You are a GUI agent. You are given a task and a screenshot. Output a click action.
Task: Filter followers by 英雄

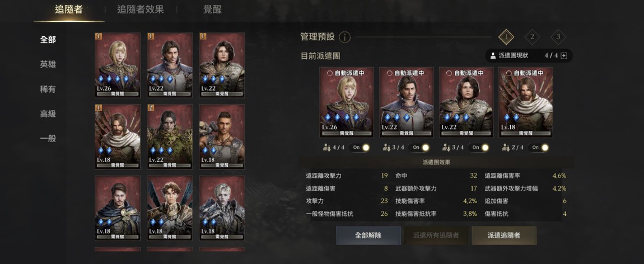pyautogui.click(x=48, y=64)
